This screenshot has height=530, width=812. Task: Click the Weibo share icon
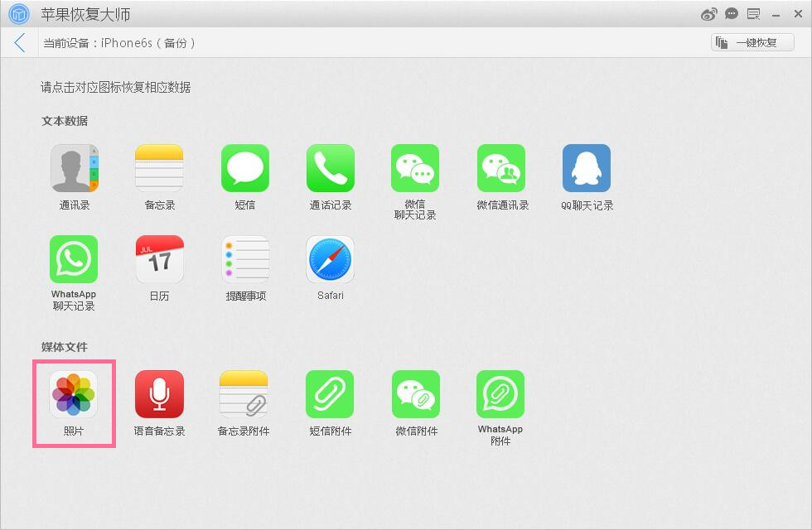708,13
